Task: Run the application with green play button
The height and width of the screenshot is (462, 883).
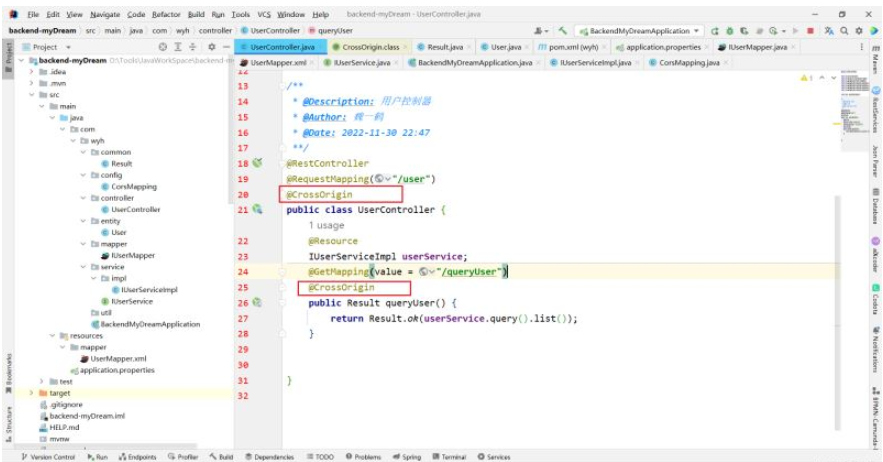Action: [x=716, y=31]
